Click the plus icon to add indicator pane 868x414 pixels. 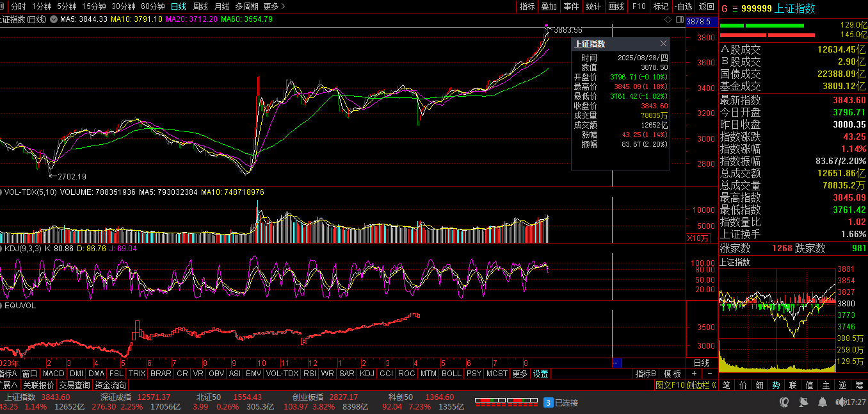[694, 374]
